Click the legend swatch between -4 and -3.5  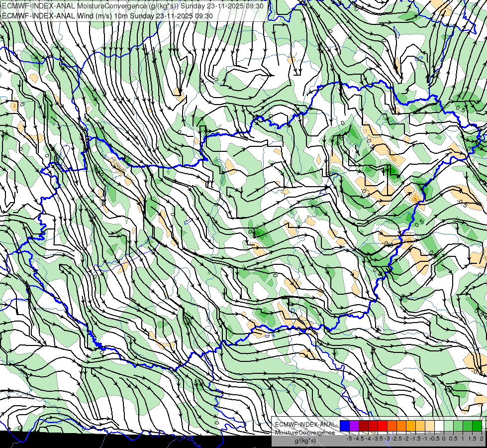tap(373, 426)
